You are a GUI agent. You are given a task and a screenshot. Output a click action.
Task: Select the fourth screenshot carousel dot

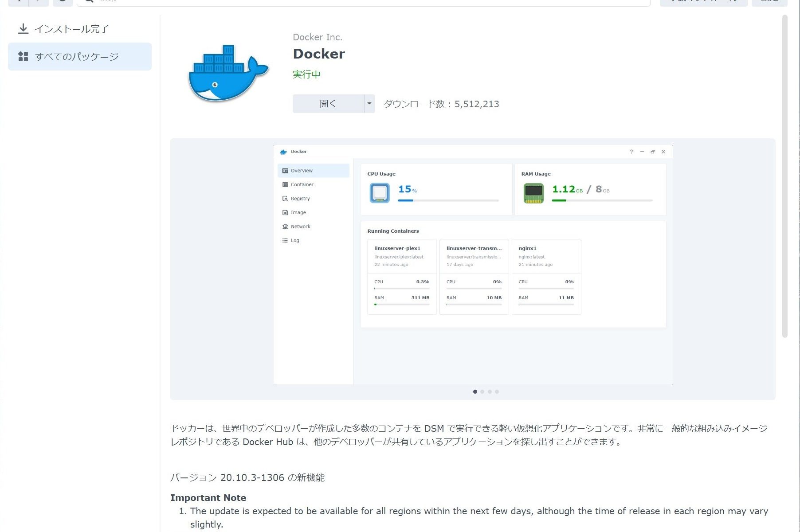[x=497, y=392]
